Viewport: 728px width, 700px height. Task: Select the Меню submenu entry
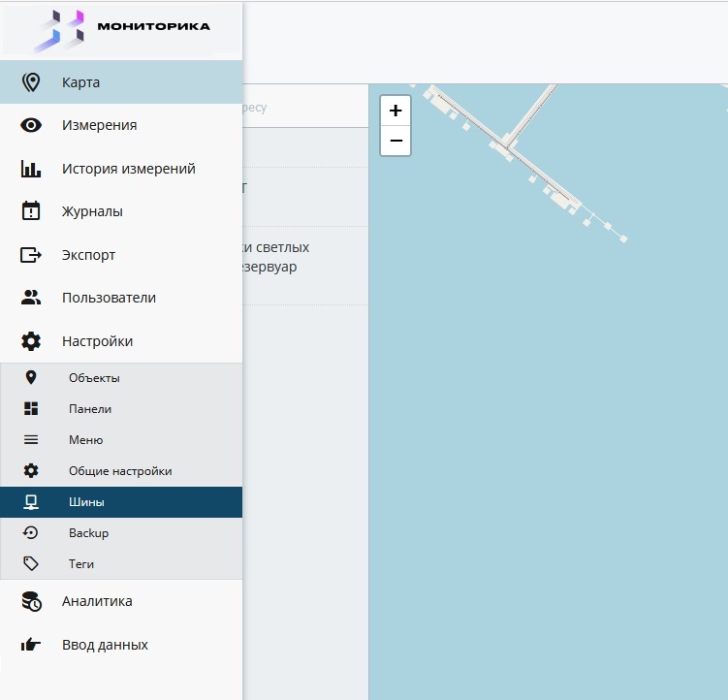(x=85, y=440)
